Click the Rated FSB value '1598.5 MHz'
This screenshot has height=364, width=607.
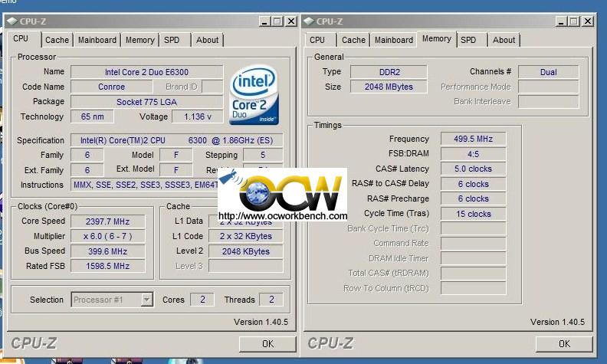coord(107,266)
